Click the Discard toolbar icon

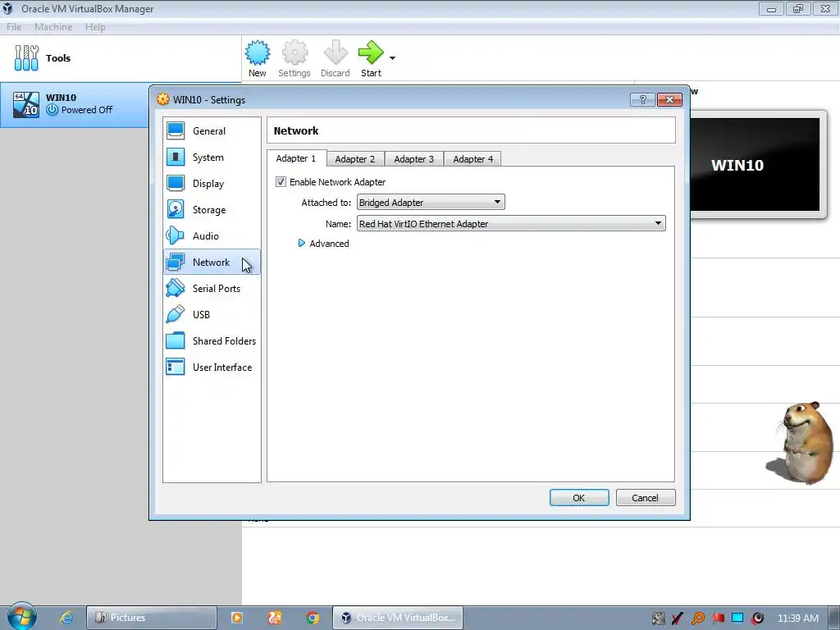tap(336, 58)
